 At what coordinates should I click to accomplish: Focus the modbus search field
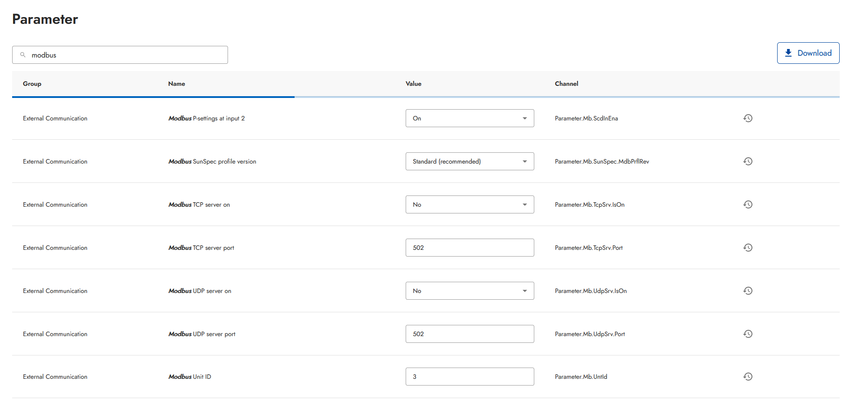[120, 55]
